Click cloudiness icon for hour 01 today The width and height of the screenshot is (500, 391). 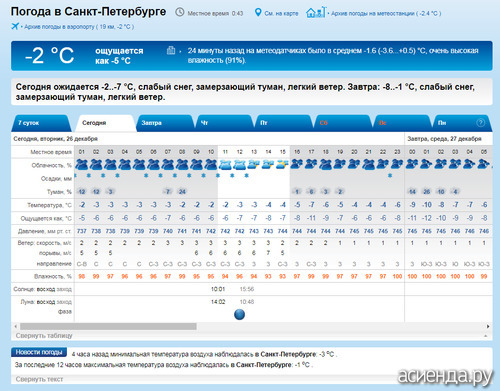pos(82,164)
